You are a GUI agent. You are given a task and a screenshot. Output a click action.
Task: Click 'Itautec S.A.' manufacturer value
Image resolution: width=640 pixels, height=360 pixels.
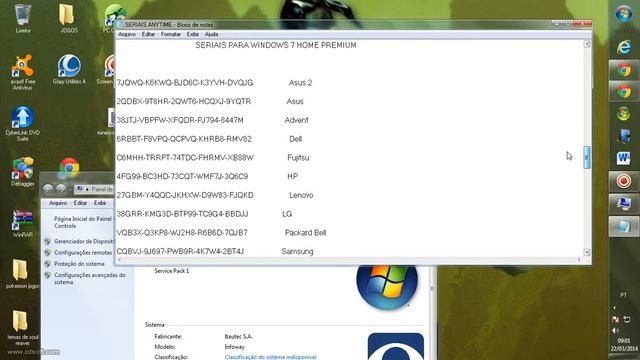[238, 337]
